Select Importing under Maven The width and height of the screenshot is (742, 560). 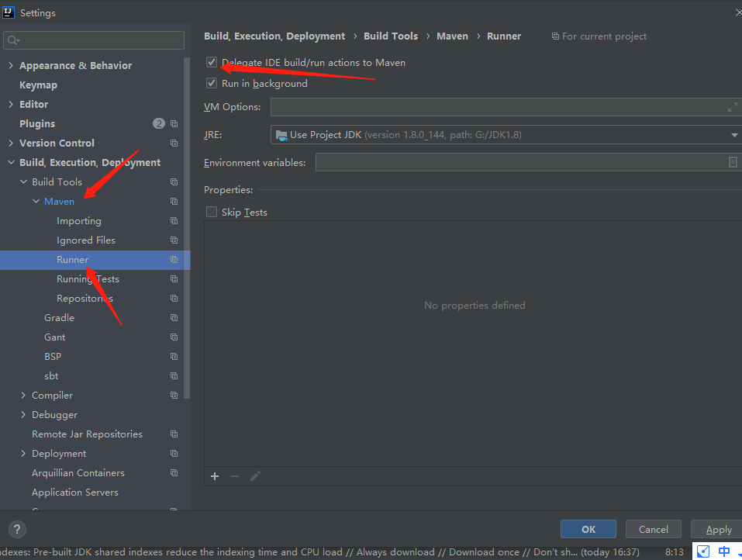coord(79,220)
